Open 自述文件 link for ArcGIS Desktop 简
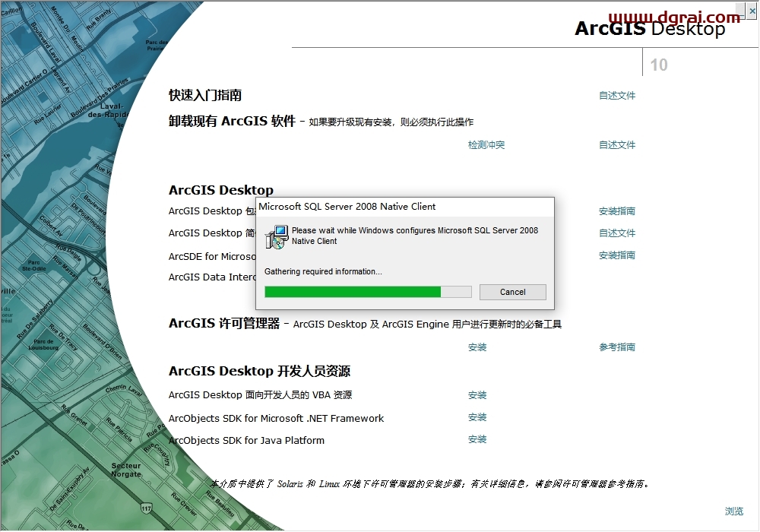The image size is (760, 532). (x=617, y=233)
